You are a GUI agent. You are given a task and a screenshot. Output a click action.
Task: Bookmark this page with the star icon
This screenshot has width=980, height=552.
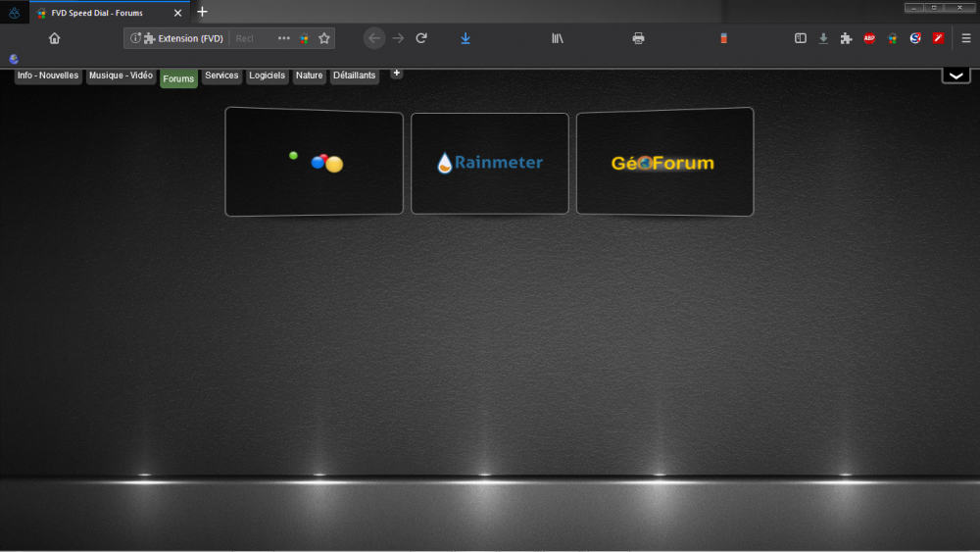point(324,38)
